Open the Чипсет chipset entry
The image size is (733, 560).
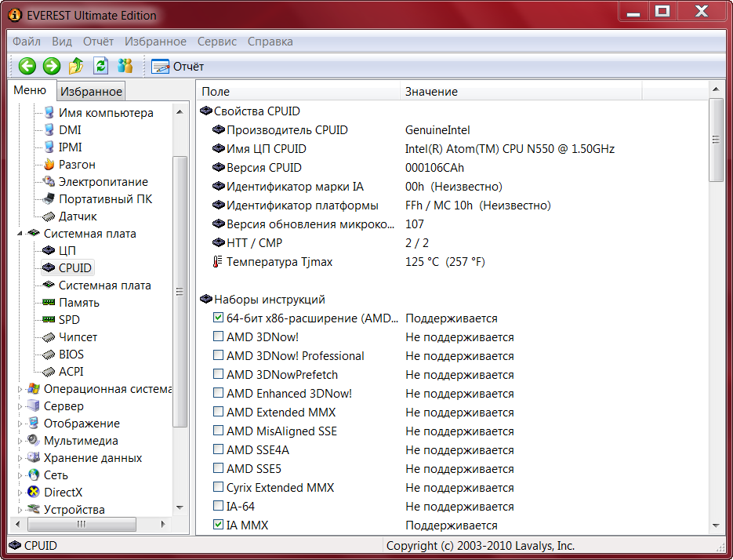78,336
